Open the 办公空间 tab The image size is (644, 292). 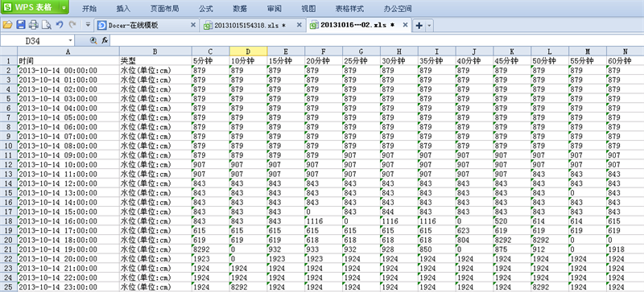click(x=398, y=9)
